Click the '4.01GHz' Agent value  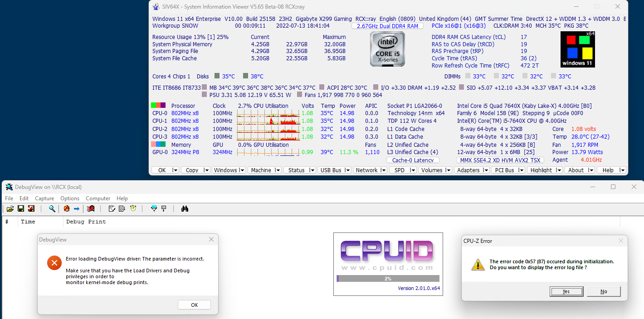(591, 160)
